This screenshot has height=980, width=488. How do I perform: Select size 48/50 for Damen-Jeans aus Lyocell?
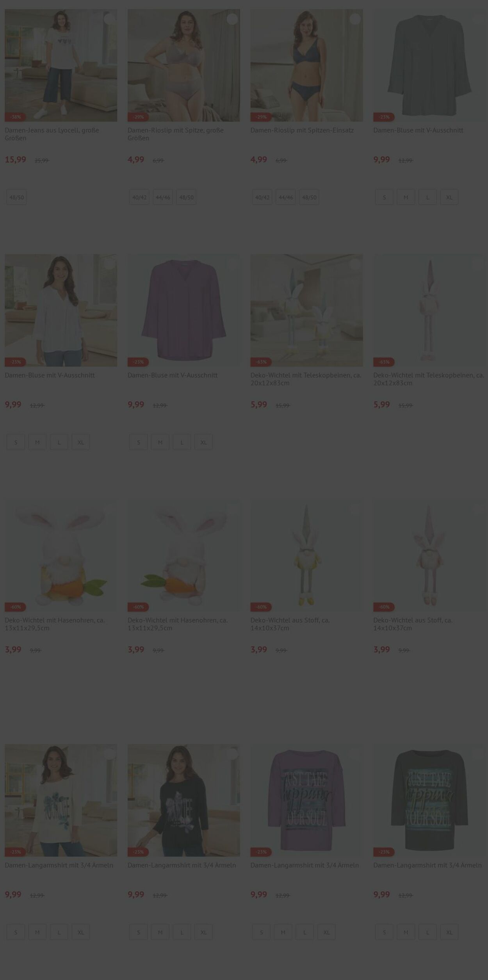[x=16, y=197]
